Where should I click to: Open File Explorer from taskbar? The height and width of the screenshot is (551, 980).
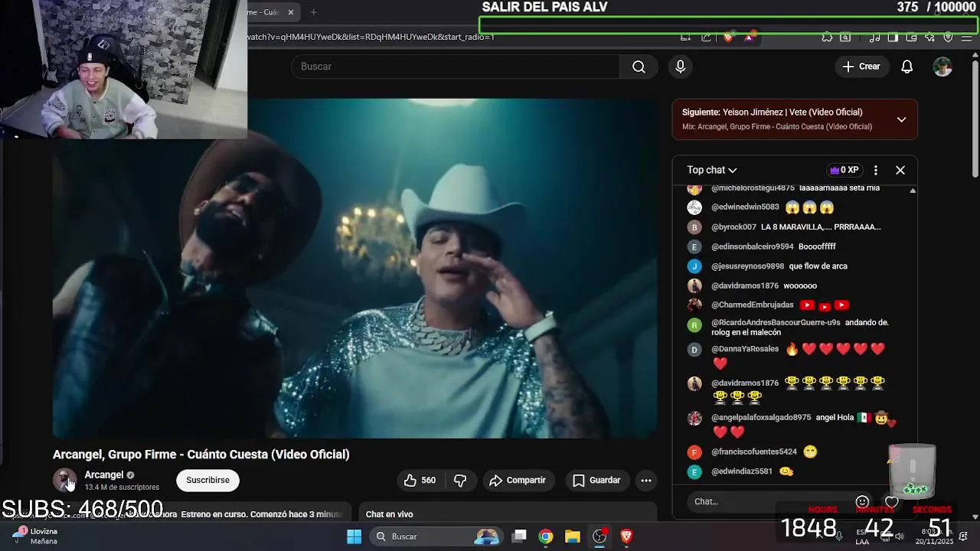click(573, 536)
